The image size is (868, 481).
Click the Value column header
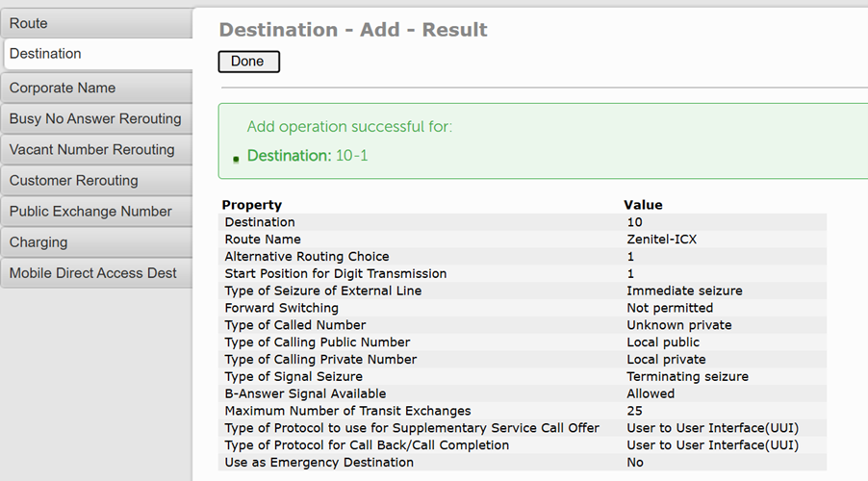coord(643,205)
